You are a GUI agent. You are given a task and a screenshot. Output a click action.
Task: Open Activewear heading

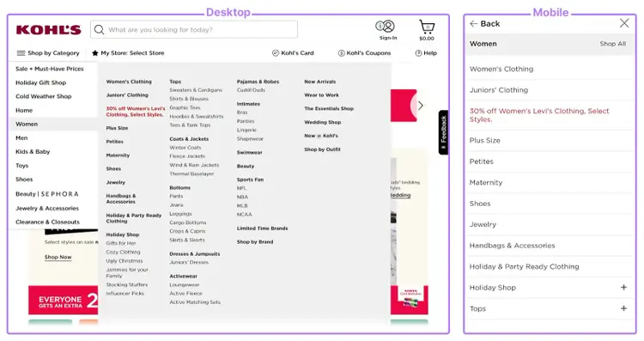point(183,276)
